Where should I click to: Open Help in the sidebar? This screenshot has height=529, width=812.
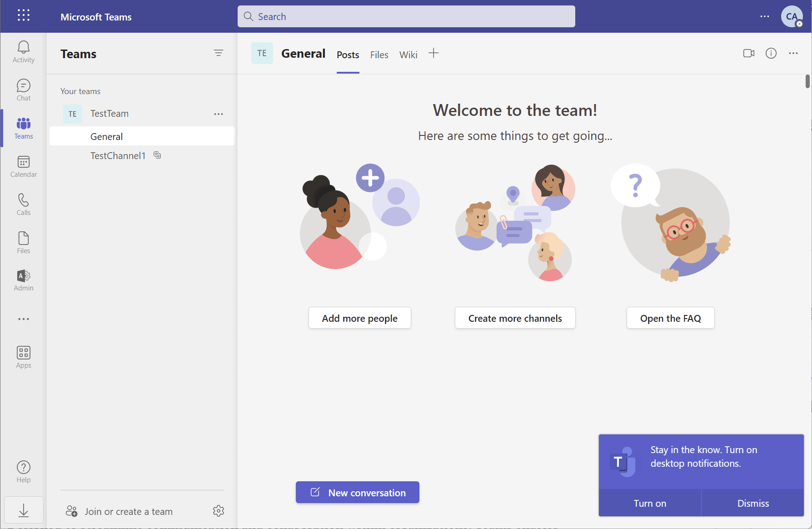coord(24,472)
